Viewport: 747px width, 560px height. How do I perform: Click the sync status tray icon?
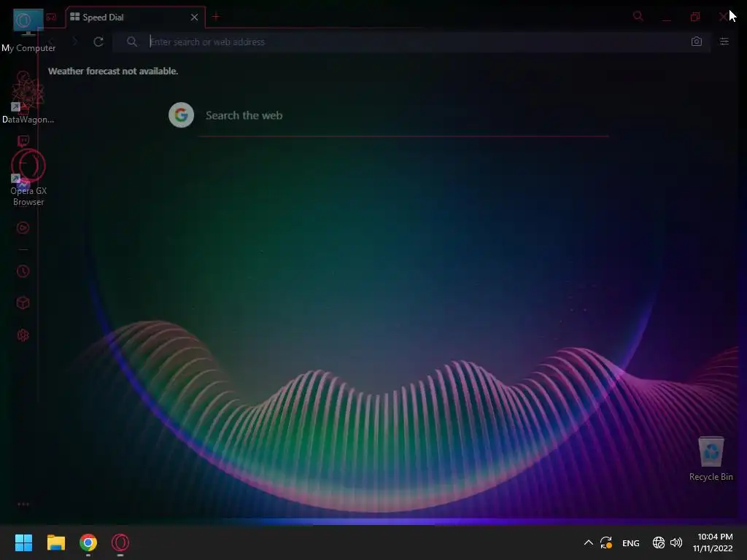click(x=606, y=542)
